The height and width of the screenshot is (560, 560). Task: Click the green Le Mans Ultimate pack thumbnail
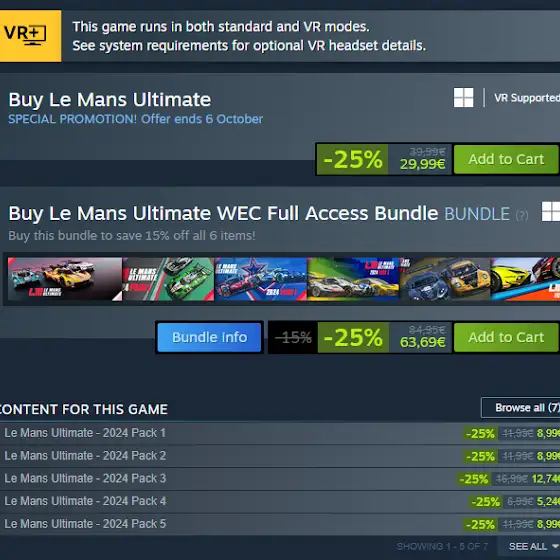coord(168,279)
